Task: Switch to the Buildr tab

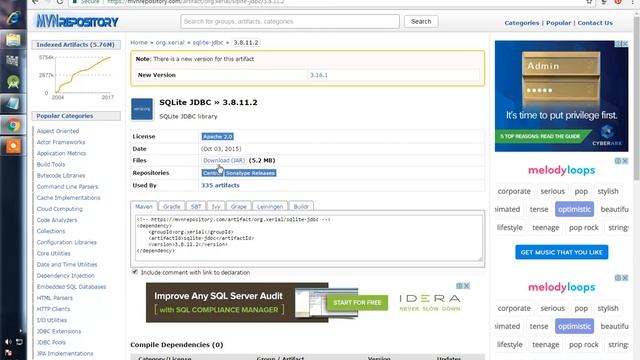Action: point(301,207)
